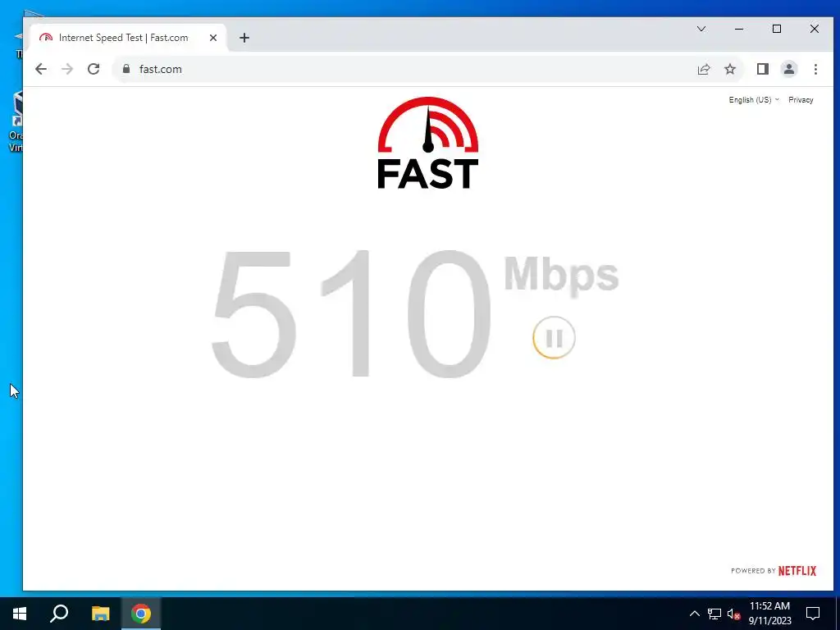Open the Chrome profile avatar

pyautogui.click(x=789, y=69)
